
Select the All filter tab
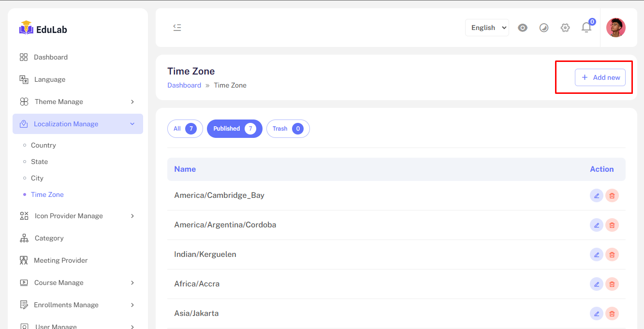(185, 129)
